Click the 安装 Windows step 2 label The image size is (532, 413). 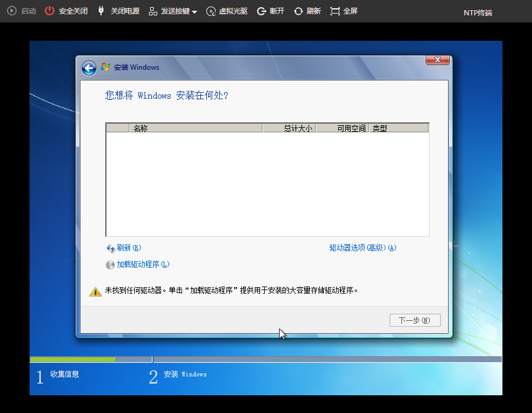pos(185,374)
